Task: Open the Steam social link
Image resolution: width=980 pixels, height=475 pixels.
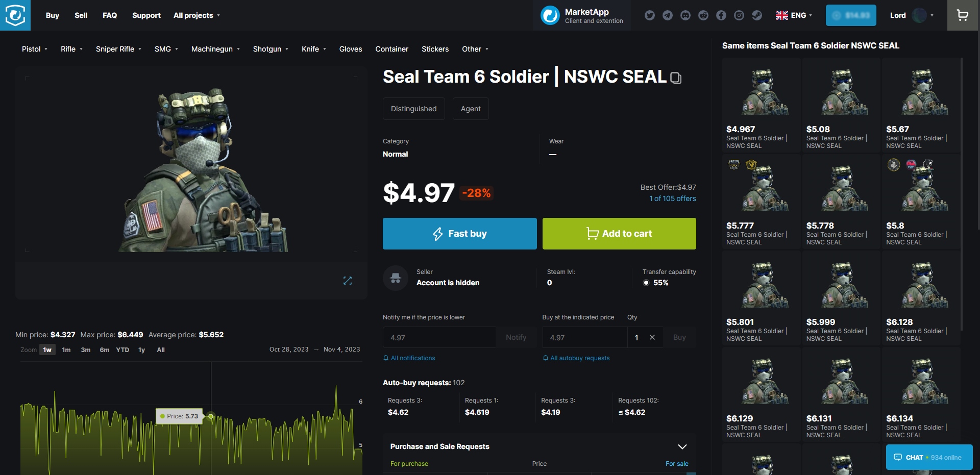Action: point(757,15)
